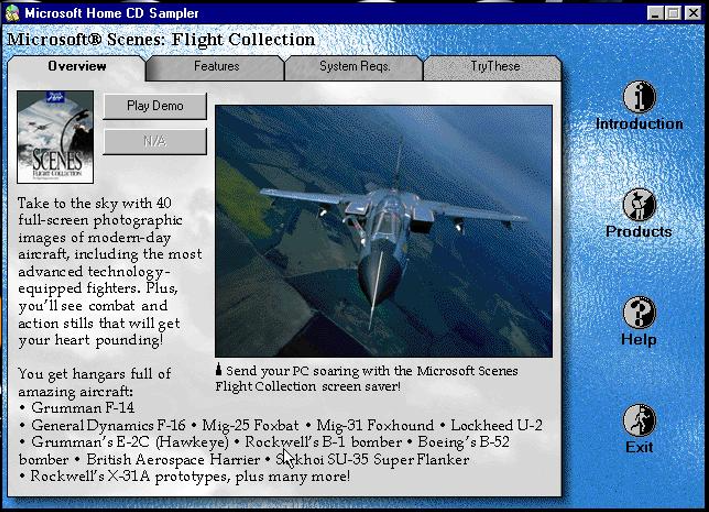The width and height of the screenshot is (709, 512).
Task: Click the 'Rockwell's B-1 bomber' text
Action: click(x=323, y=442)
